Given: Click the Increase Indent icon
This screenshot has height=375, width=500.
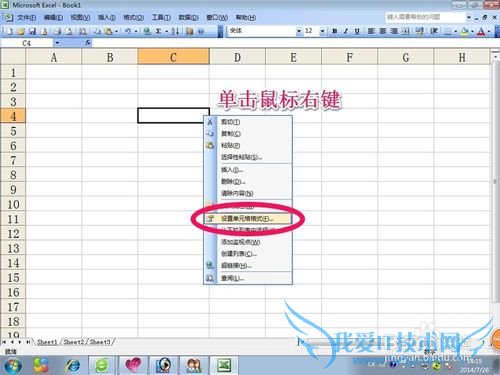Looking at the screenshot, I should pos(434,31).
